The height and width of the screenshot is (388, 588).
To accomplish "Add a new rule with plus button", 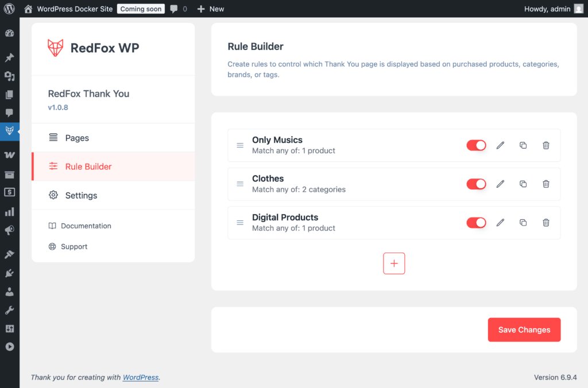I will (394, 263).
